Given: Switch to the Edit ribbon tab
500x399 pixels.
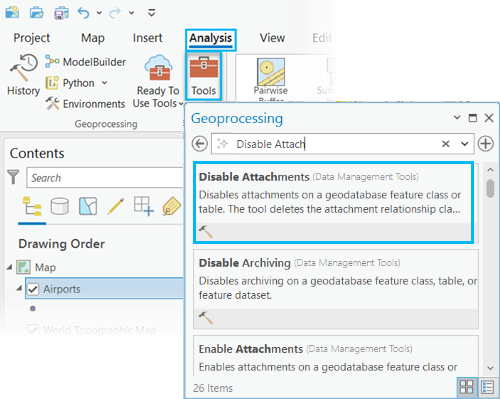Looking at the screenshot, I should 322,38.
